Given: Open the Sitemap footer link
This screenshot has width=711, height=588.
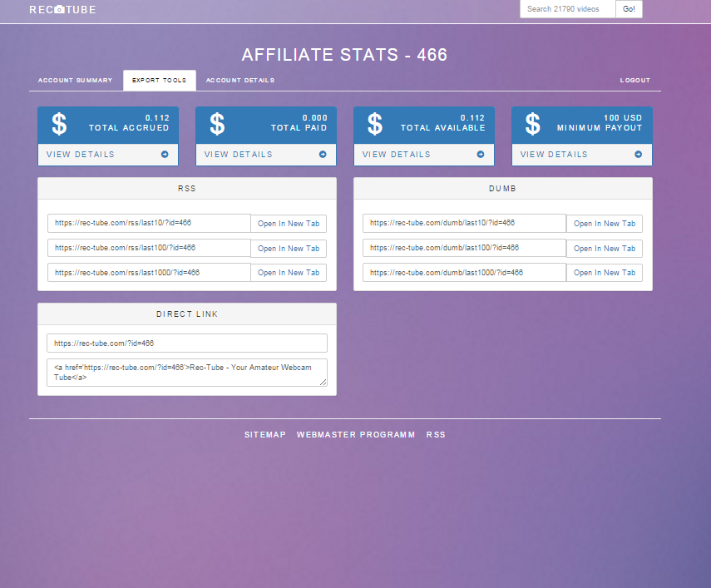Looking at the screenshot, I should [265, 435].
